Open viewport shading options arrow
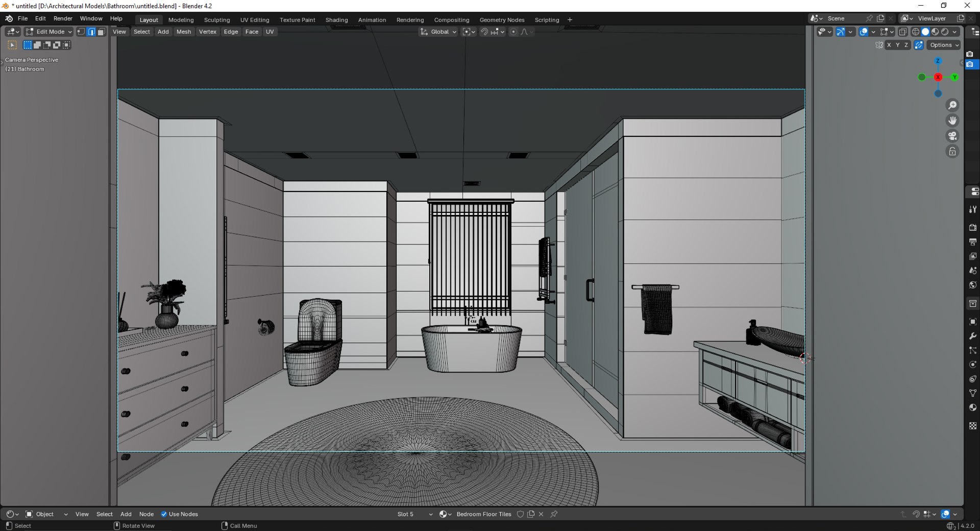Image resolution: width=980 pixels, height=531 pixels. (954, 32)
